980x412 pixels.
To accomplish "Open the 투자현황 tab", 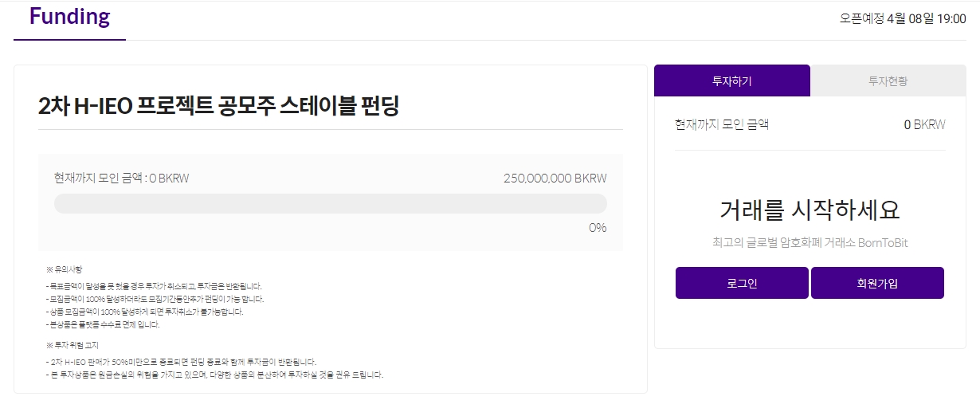I will coord(888,81).
